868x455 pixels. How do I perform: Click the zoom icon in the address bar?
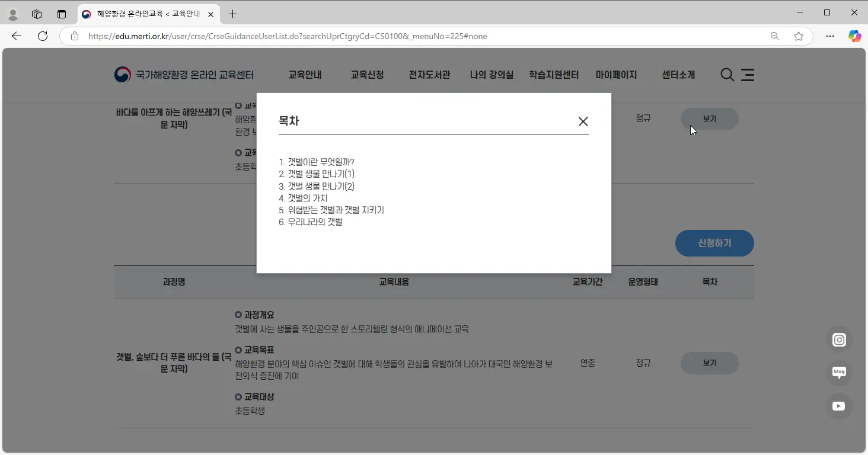[774, 36]
